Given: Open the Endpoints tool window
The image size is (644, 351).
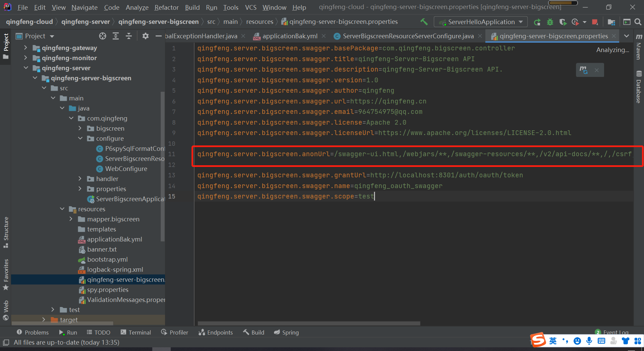Looking at the screenshot, I should [x=216, y=333].
